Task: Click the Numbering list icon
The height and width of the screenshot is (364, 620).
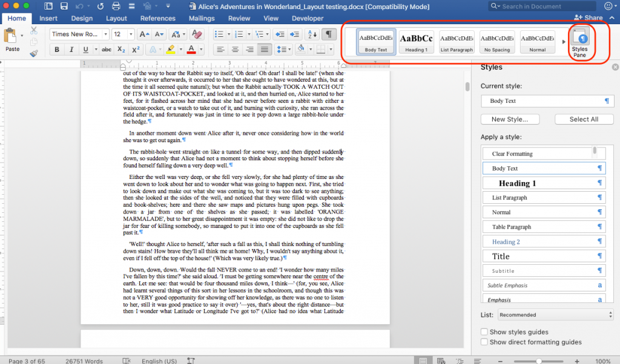Action: pyautogui.click(x=239, y=34)
